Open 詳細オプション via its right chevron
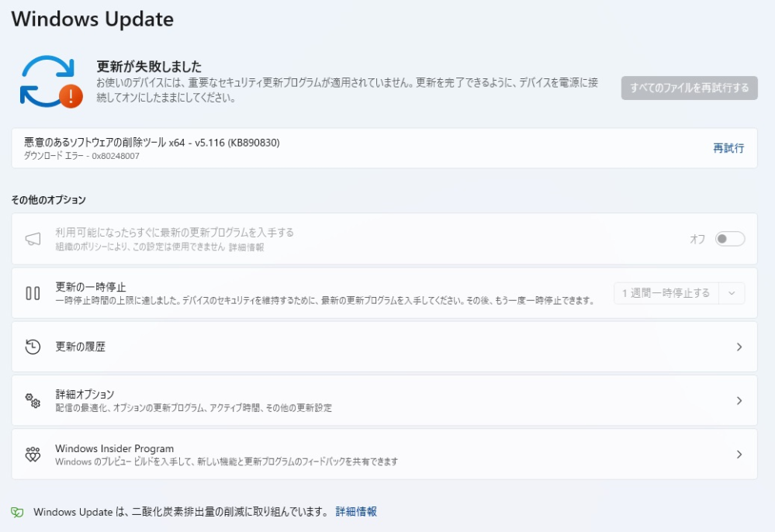Screen dimensions: 775x532 tap(741, 399)
